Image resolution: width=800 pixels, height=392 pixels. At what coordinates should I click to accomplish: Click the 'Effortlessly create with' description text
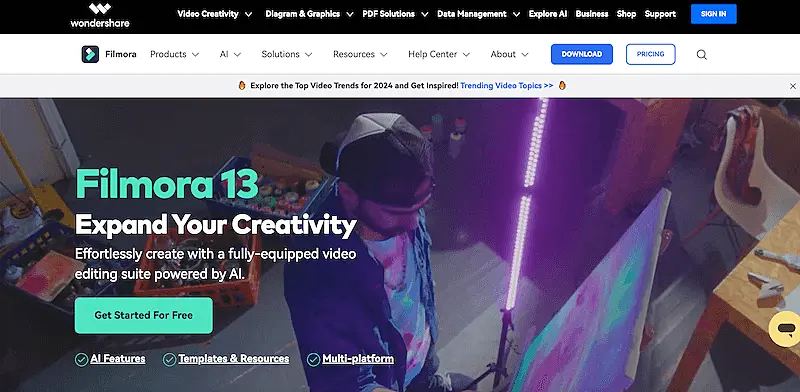tap(215, 264)
